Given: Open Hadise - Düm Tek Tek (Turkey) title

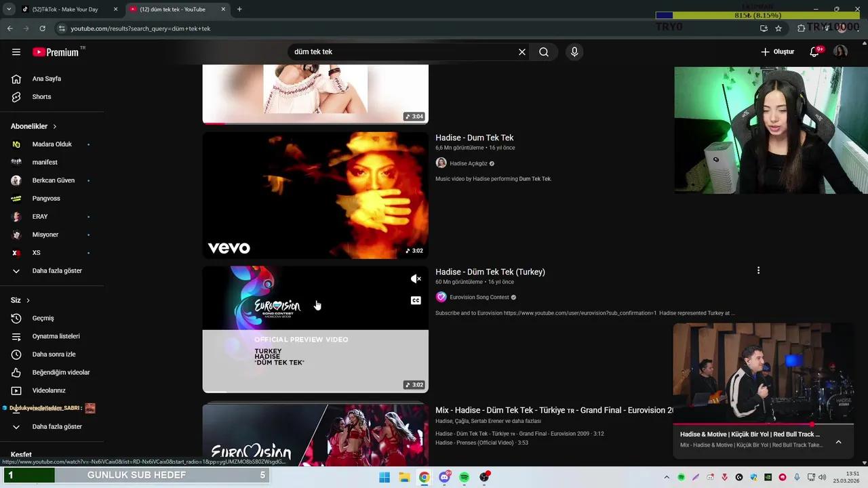Looking at the screenshot, I should (x=490, y=272).
